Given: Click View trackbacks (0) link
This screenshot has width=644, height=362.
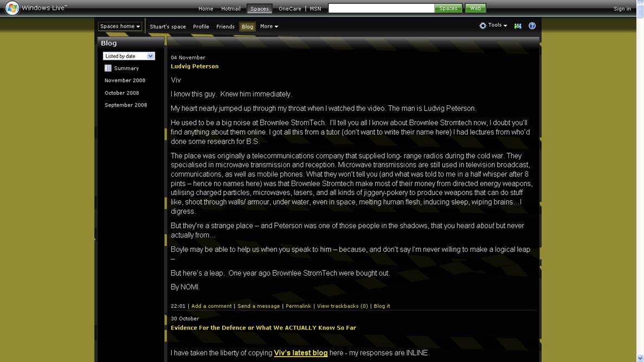Looking at the screenshot, I should [343, 306].
